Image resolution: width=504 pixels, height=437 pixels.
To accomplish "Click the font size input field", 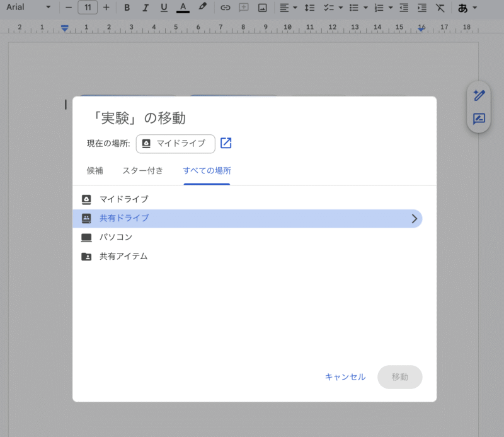I will (x=87, y=8).
